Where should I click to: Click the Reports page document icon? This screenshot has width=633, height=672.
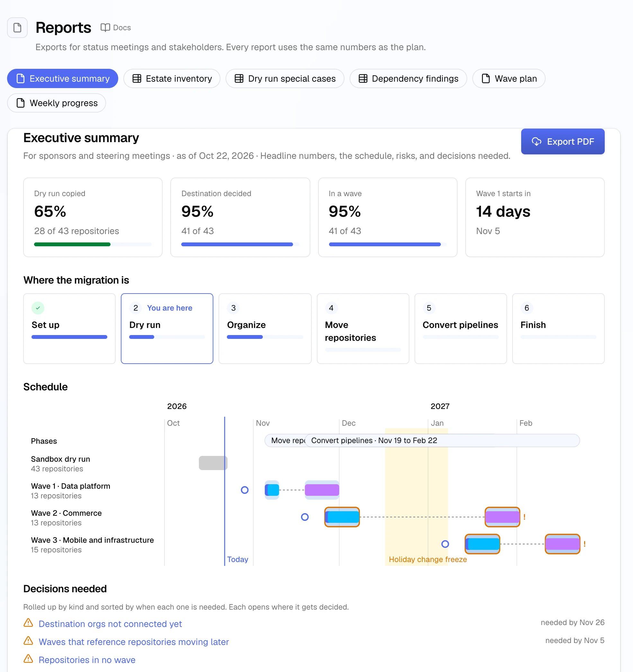[17, 27]
